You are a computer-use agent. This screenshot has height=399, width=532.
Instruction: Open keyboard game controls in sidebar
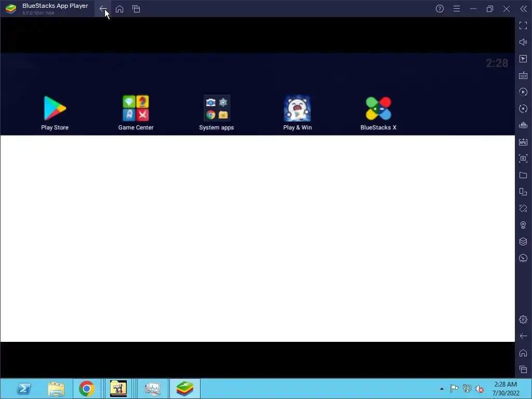[x=523, y=75]
